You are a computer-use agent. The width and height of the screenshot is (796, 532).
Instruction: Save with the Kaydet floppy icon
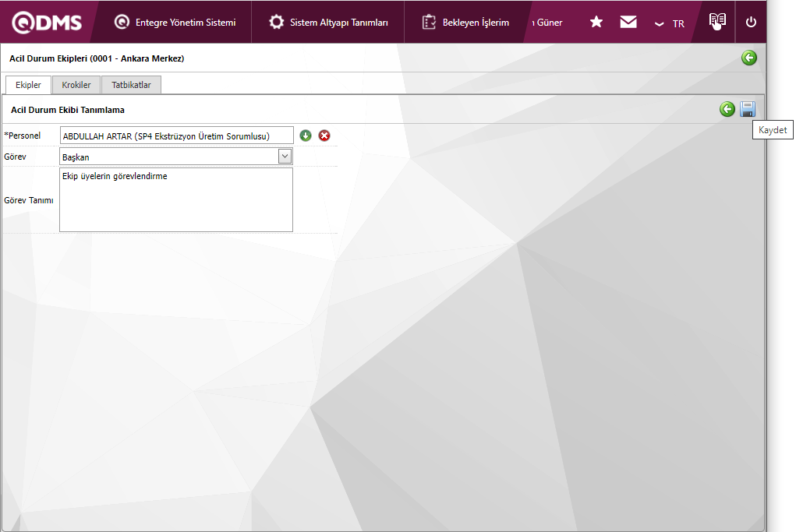point(747,109)
